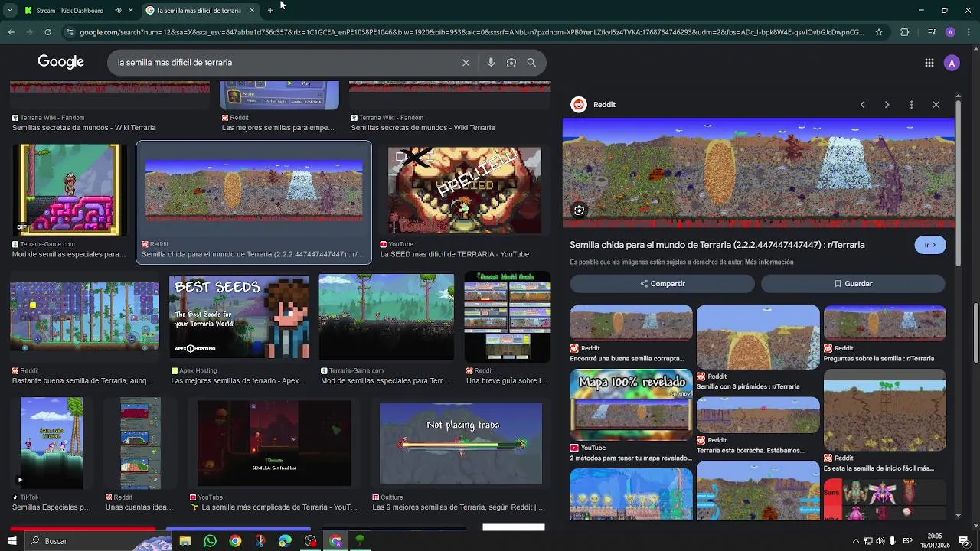Image resolution: width=980 pixels, height=551 pixels.
Task: Open 'Unas cuantas idea...' Reddit result
Action: click(x=140, y=444)
